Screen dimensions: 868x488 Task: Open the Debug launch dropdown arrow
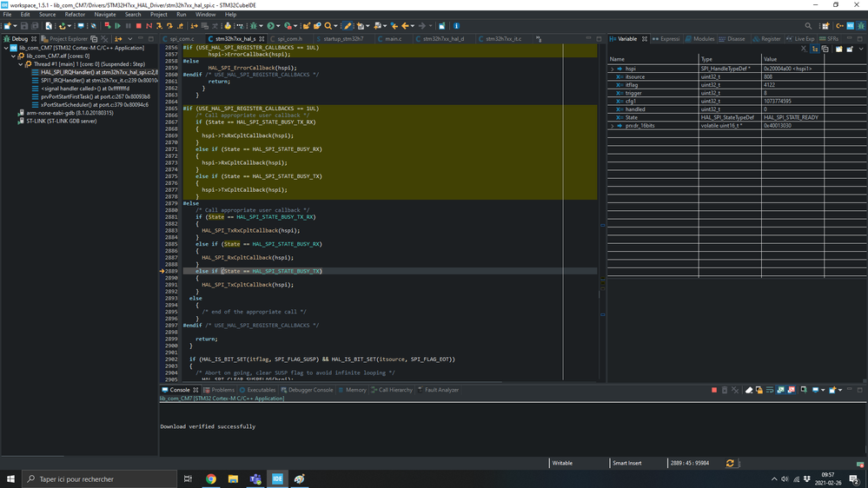262,26
